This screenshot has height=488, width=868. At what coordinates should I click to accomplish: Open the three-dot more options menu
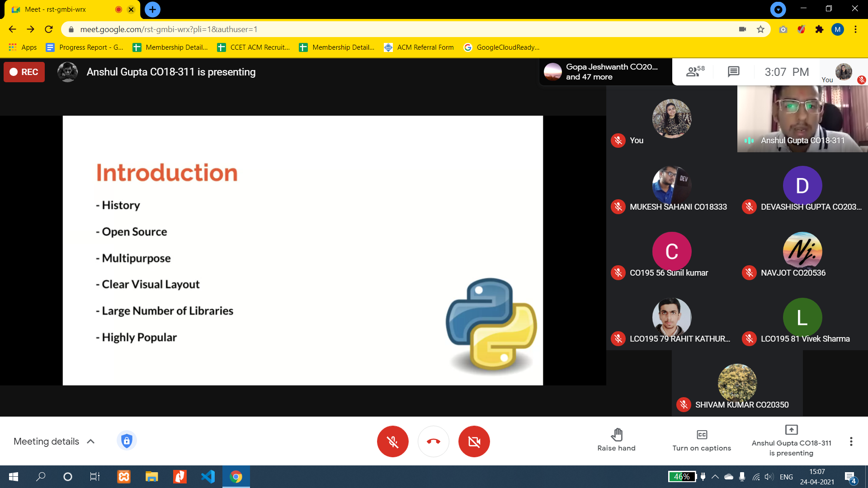pyautogui.click(x=851, y=441)
